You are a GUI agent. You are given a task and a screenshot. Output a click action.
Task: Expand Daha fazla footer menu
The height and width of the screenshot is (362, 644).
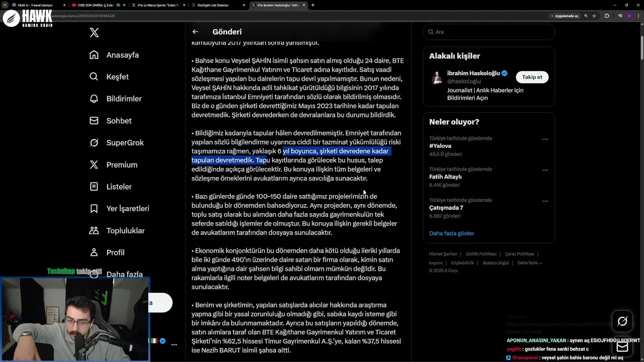(x=529, y=263)
